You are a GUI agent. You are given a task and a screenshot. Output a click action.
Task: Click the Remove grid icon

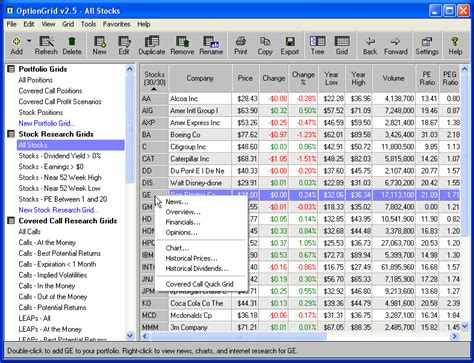[x=182, y=41]
